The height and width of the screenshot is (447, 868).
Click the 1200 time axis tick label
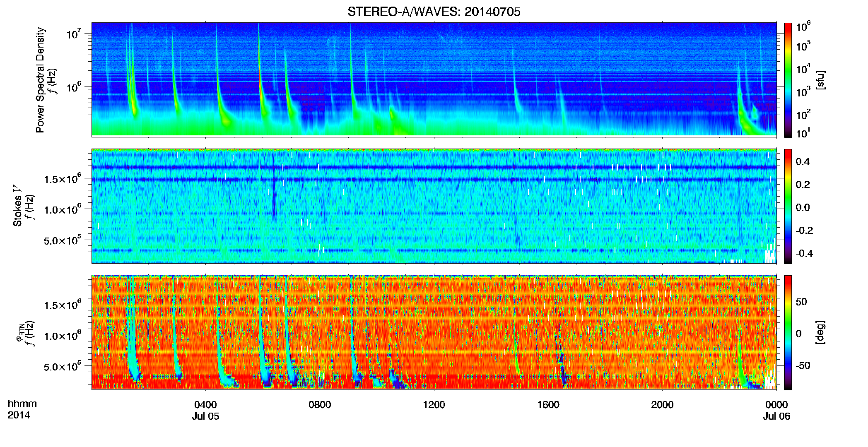pyautogui.click(x=434, y=405)
